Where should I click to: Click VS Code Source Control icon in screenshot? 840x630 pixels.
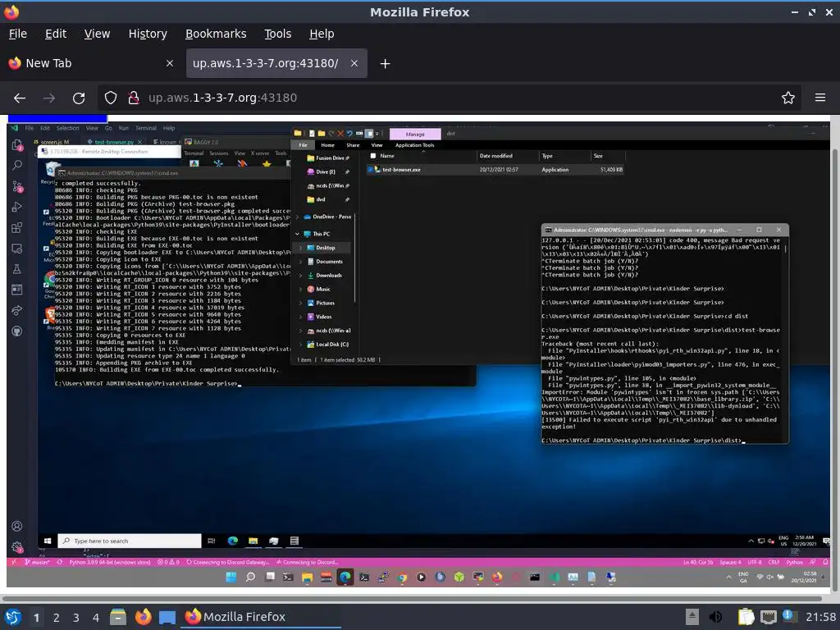(x=17, y=186)
